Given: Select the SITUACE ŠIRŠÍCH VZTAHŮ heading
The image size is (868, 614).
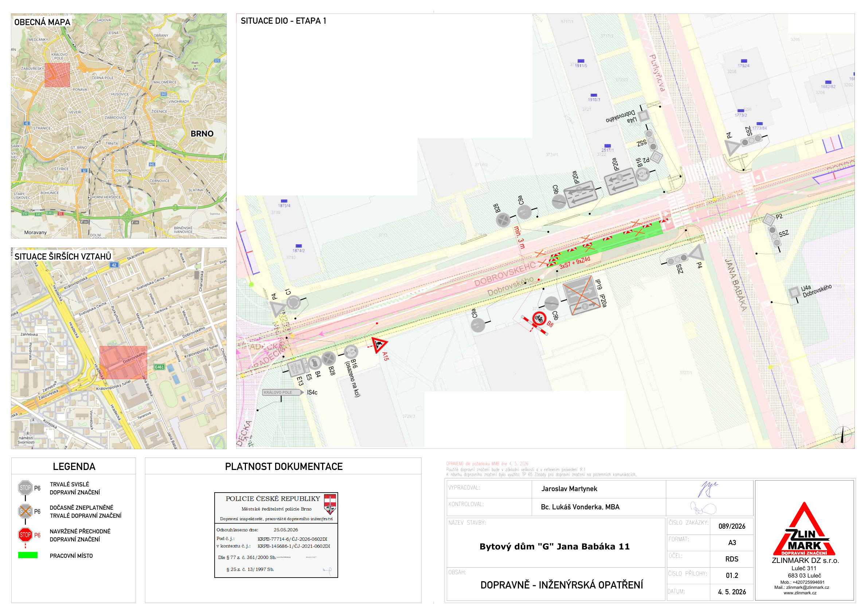Looking at the screenshot, I should click(63, 256).
